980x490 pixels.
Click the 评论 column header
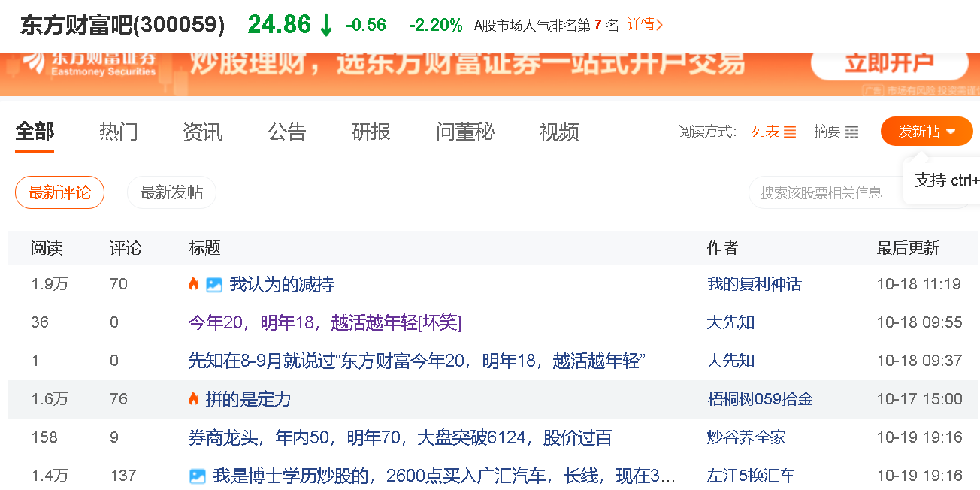(126, 248)
